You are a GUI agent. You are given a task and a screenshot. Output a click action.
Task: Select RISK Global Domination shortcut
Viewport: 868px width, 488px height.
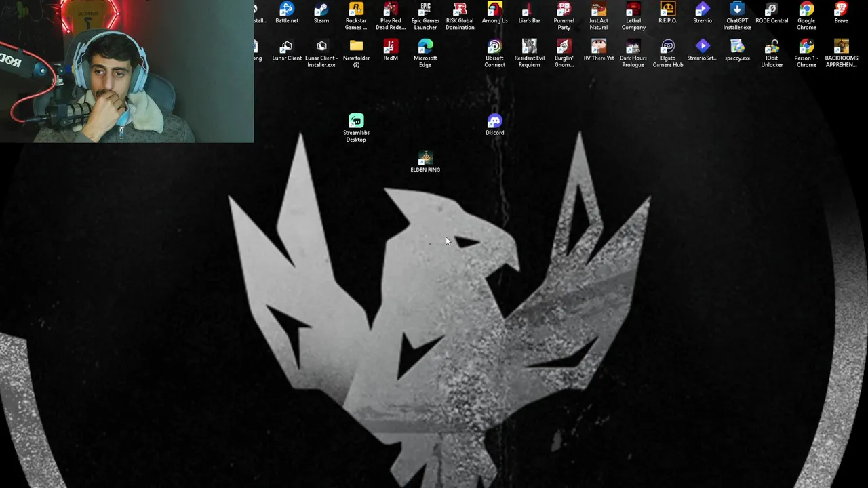coord(460,16)
